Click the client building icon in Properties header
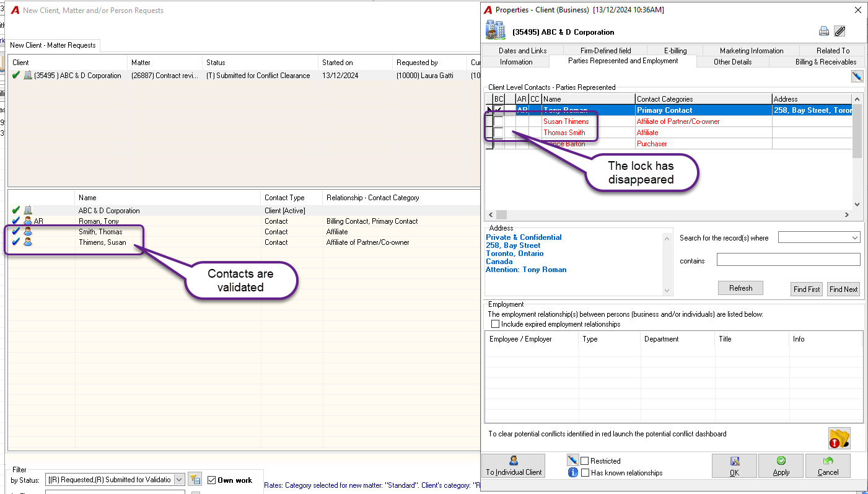Viewport: 868px width, 494px height. [495, 30]
